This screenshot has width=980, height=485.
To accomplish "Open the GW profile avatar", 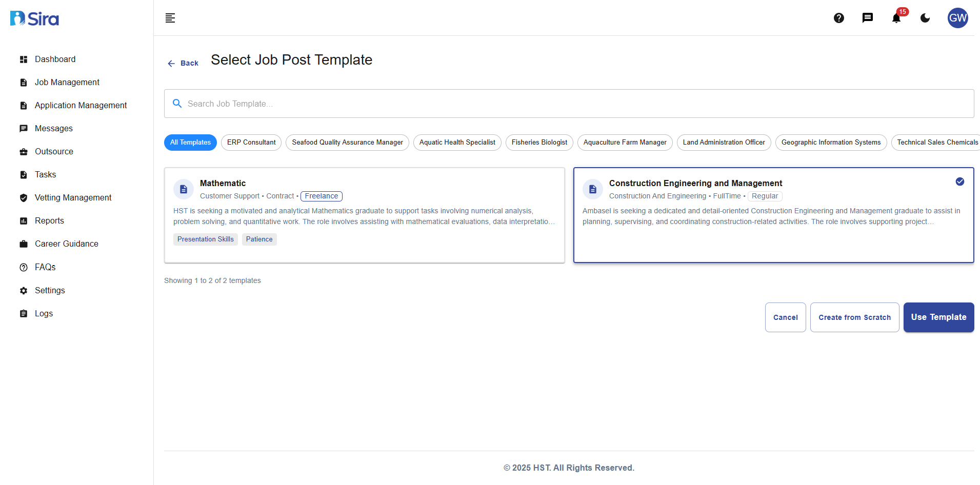I will 958,18.
